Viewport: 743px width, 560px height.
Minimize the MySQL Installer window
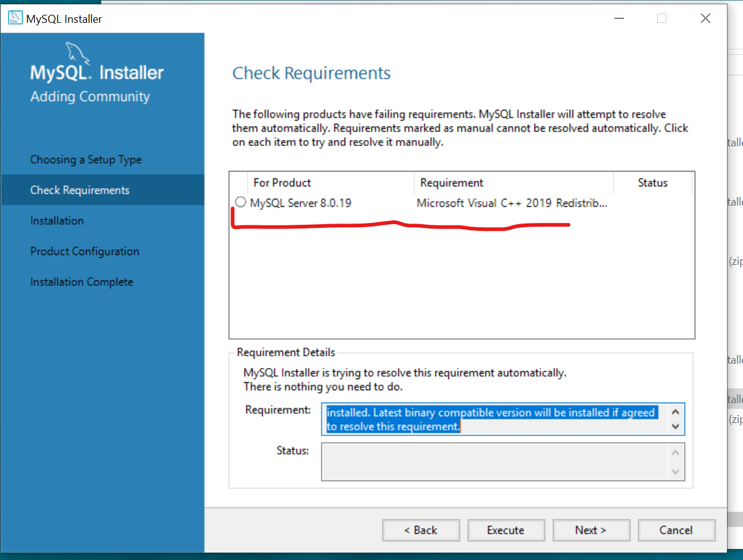[x=618, y=19]
